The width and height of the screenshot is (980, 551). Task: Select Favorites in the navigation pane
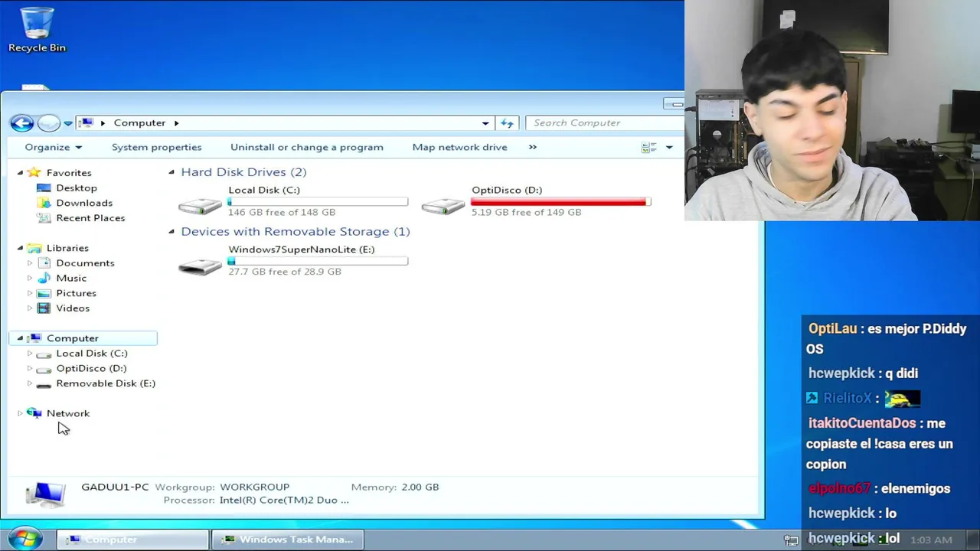(x=68, y=173)
